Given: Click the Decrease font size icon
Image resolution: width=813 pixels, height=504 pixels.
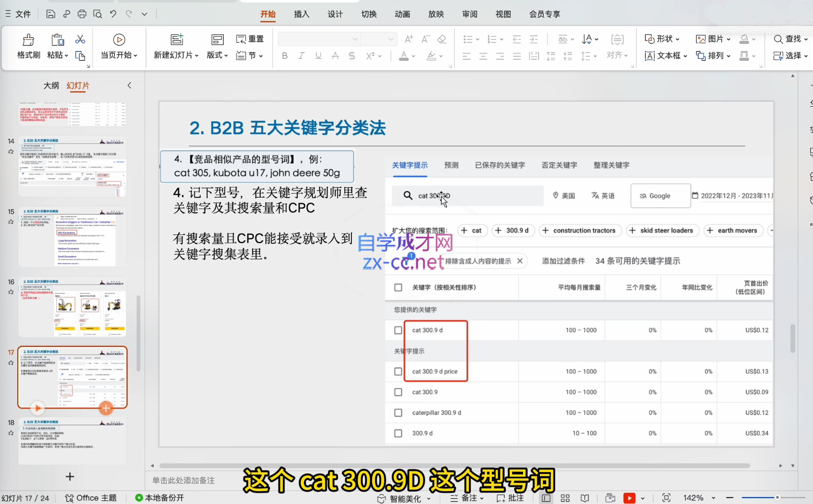Looking at the screenshot, I should point(426,39).
